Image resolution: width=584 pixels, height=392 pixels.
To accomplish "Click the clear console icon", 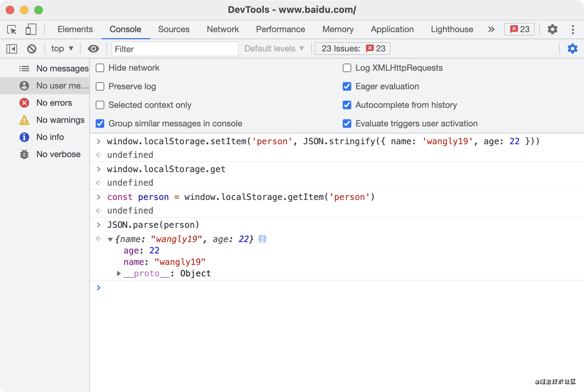I will [x=31, y=49].
